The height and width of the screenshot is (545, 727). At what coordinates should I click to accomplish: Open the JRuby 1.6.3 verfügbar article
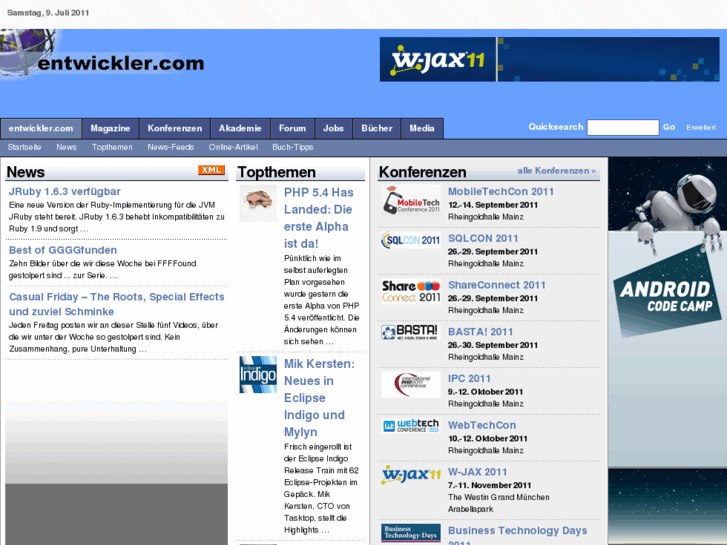(64, 192)
